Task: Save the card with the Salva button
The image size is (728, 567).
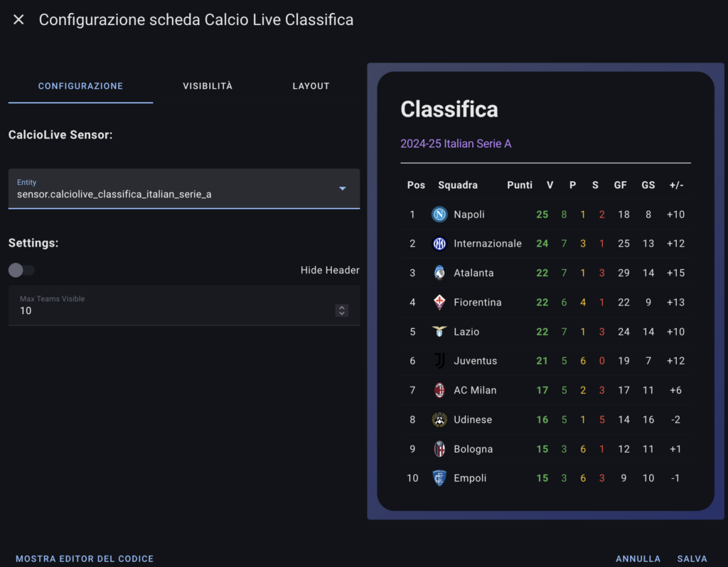Action: coord(692,558)
